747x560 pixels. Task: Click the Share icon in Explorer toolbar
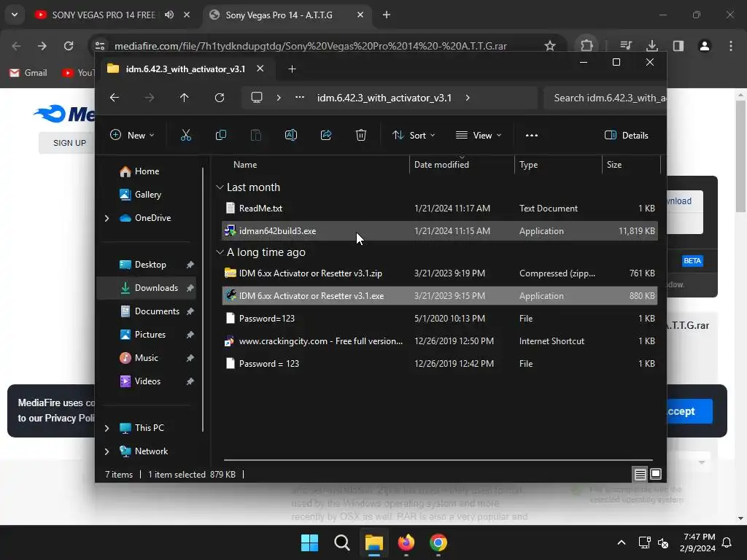326,135
